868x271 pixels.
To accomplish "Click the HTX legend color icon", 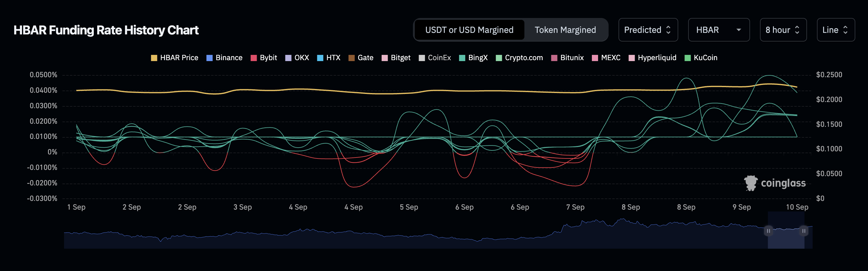I will (320, 58).
